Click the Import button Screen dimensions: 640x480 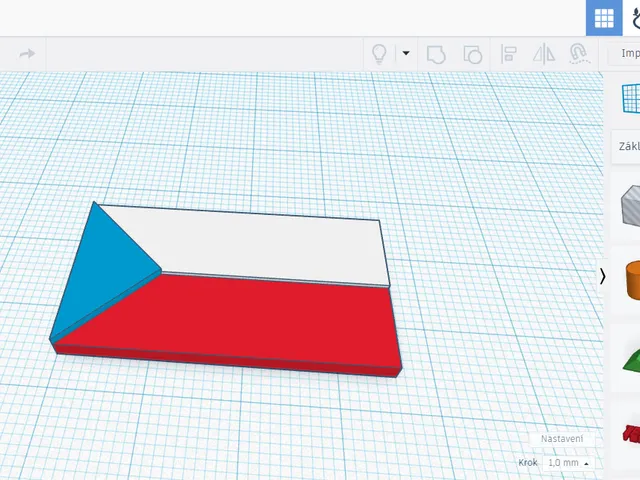[624, 53]
